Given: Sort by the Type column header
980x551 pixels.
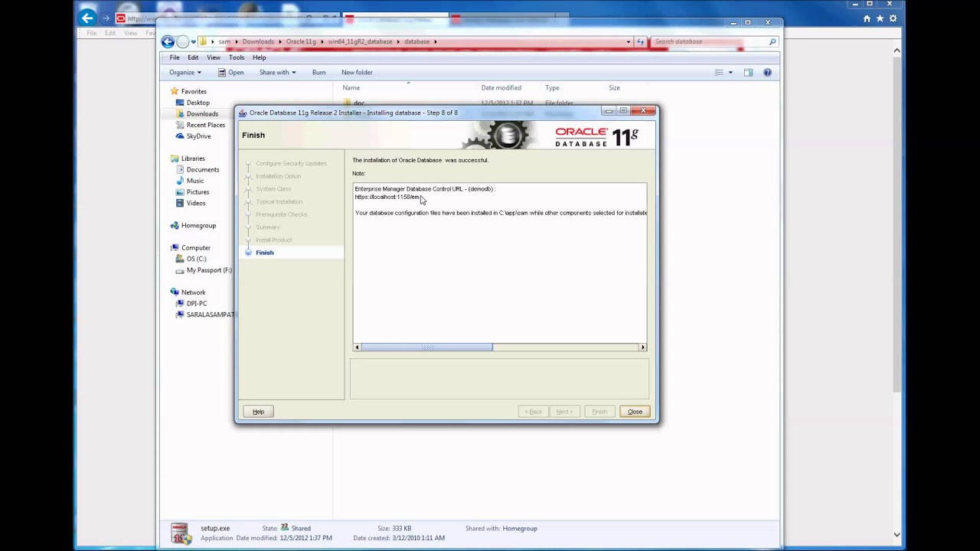Looking at the screenshot, I should pos(552,88).
